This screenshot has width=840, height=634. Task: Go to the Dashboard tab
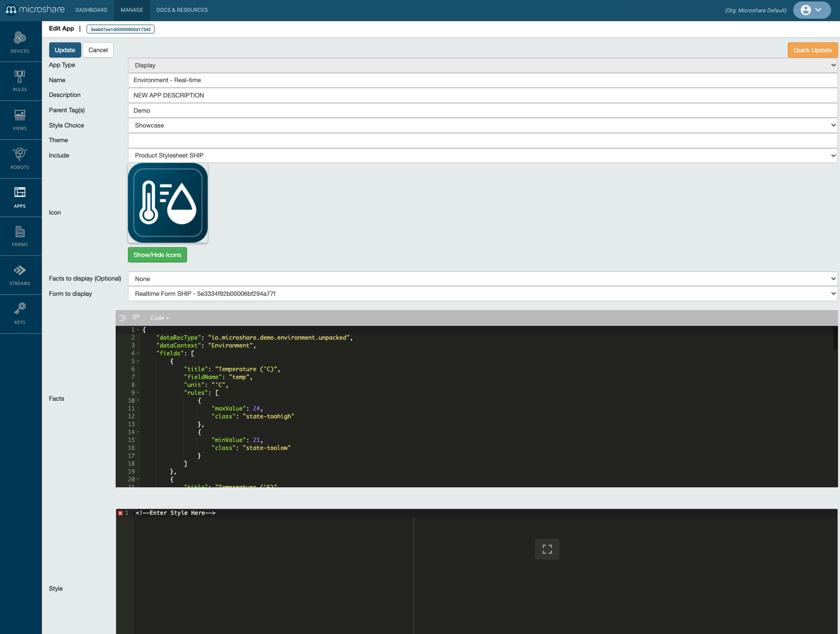[92, 10]
